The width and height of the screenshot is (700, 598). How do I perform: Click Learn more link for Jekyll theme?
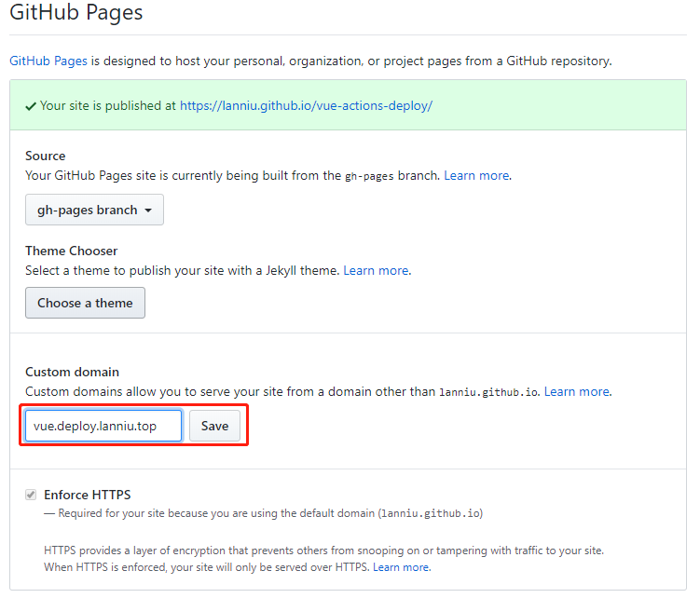376,270
